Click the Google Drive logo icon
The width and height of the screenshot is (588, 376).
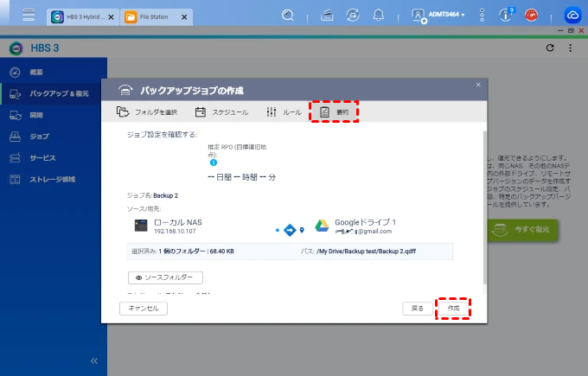(322, 226)
